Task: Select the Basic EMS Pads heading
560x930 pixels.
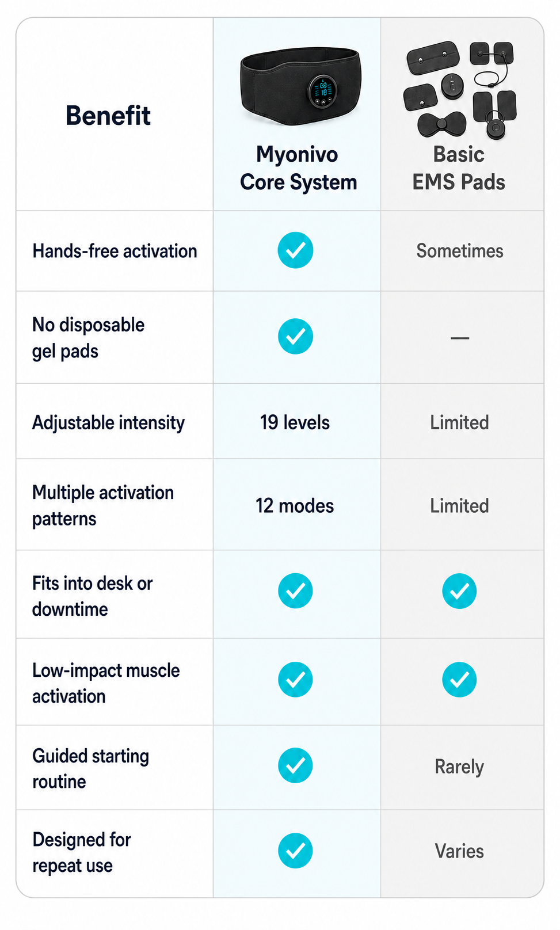Action: point(459,168)
